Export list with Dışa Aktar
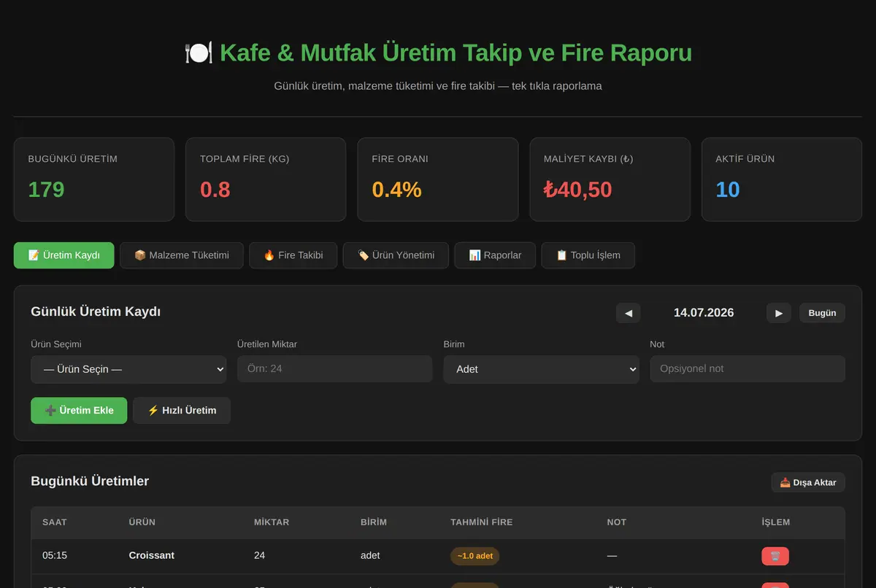The height and width of the screenshot is (588, 876). coord(808,482)
